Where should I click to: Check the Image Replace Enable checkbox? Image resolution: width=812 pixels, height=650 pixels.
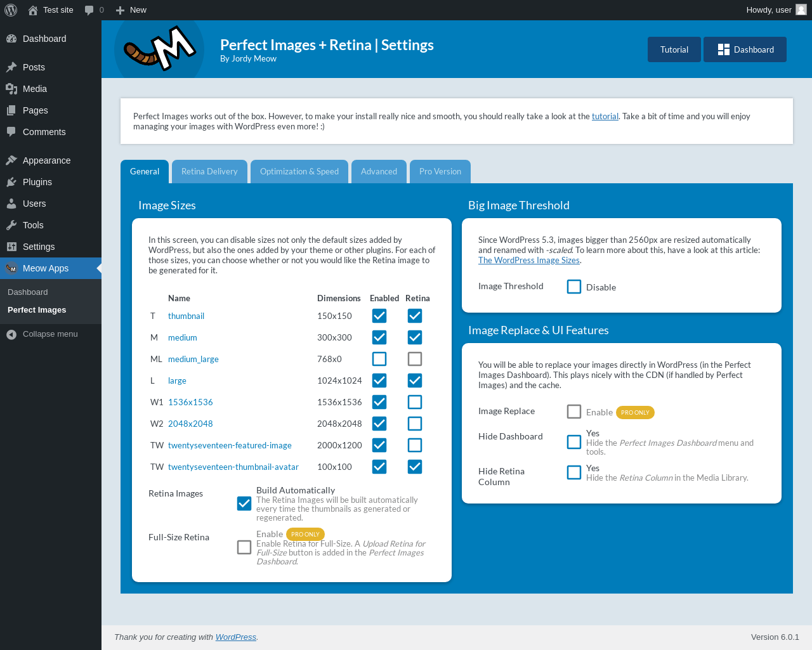[x=574, y=412]
